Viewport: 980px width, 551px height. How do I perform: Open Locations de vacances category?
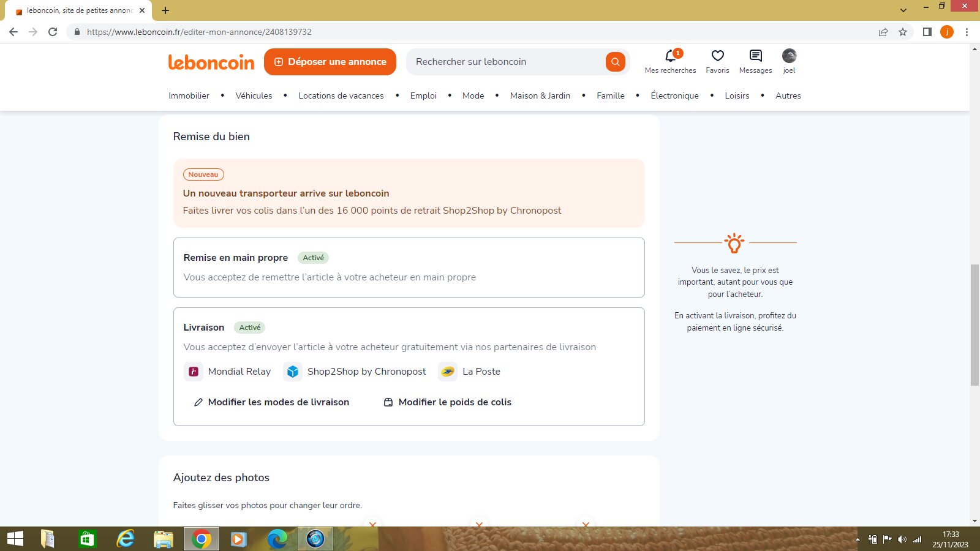point(341,96)
